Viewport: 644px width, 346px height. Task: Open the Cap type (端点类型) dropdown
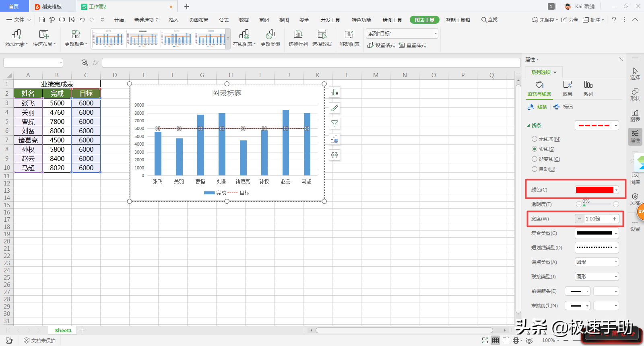[597, 262]
